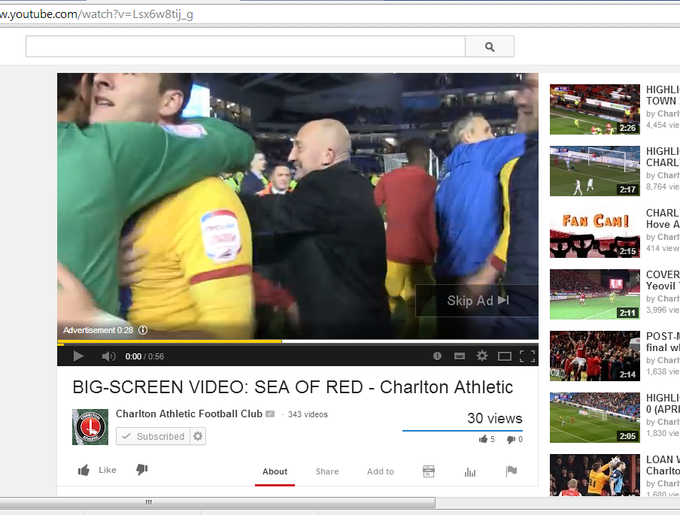This screenshot has height=515, width=680.
Task: Enter fullscreen with the fullscreen icon
Action: (527, 356)
